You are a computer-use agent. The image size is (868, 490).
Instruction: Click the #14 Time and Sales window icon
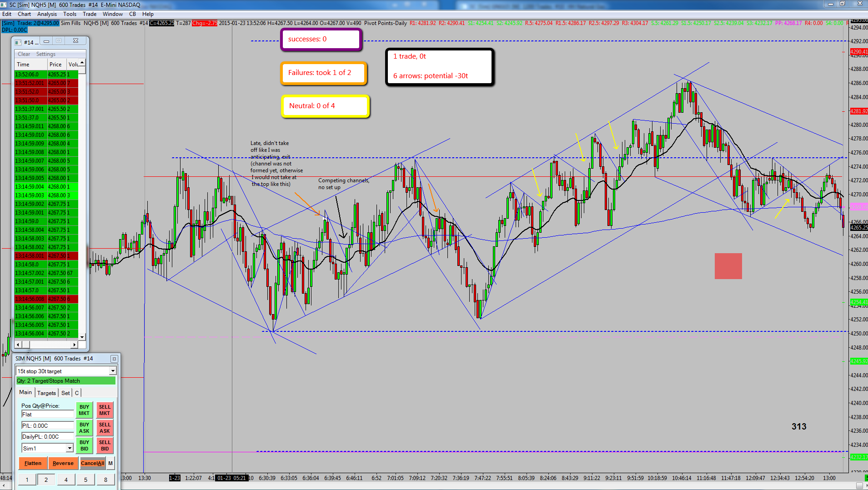tap(18, 42)
